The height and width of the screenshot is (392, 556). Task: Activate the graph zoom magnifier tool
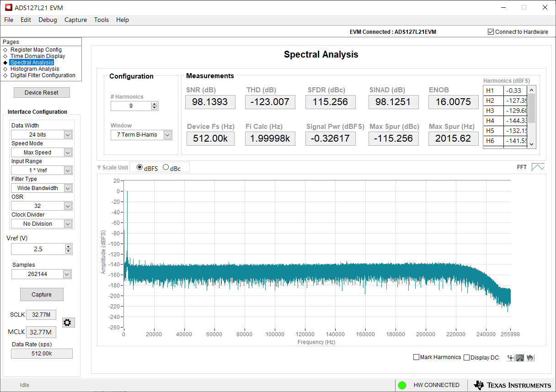520,358
